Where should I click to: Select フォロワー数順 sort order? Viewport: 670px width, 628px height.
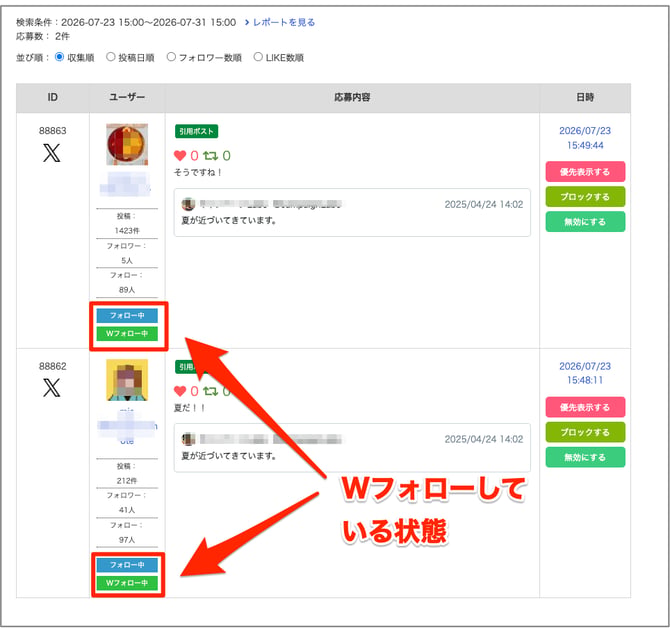pos(171,57)
